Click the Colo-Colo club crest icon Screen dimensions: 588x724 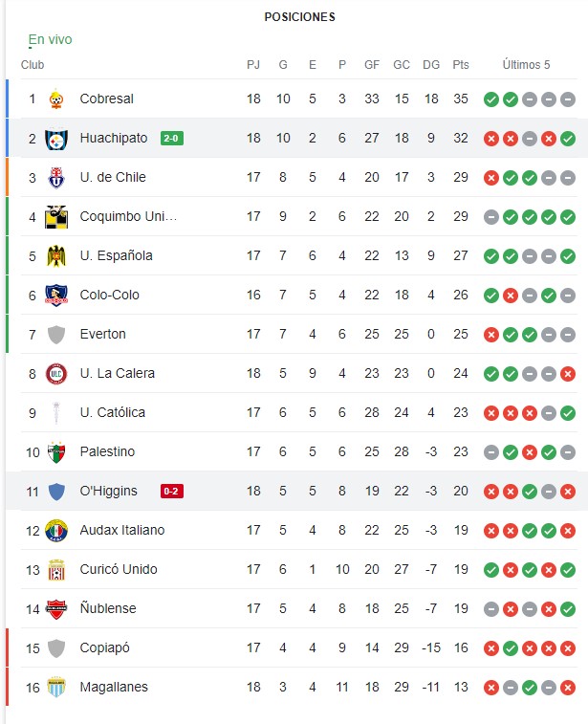click(56, 295)
